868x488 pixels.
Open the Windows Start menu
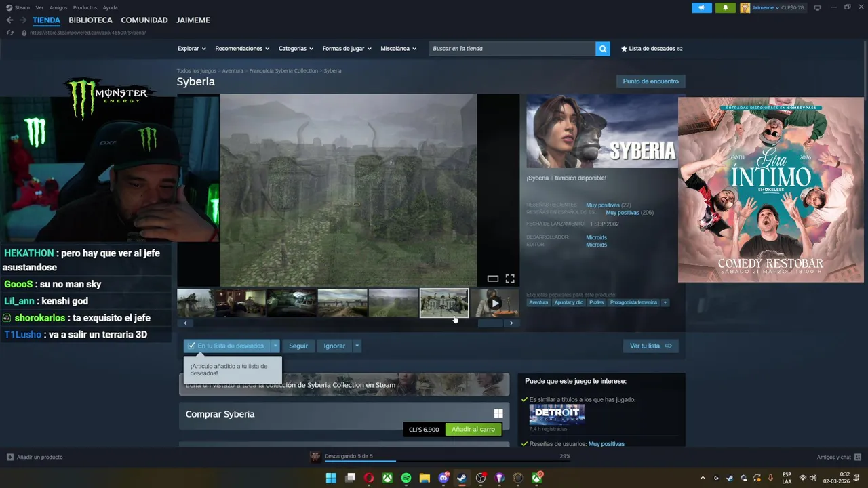pyautogui.click(x=331, y=478)
